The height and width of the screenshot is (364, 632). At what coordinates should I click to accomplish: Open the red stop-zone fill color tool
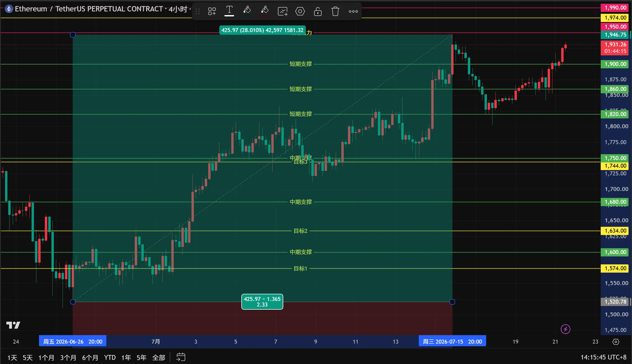265,11
